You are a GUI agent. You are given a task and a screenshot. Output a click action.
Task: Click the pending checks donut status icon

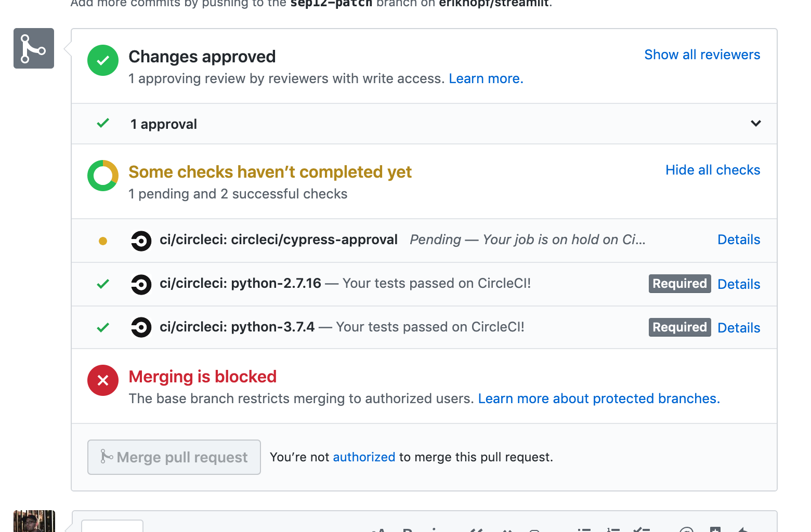click(103, 176)
